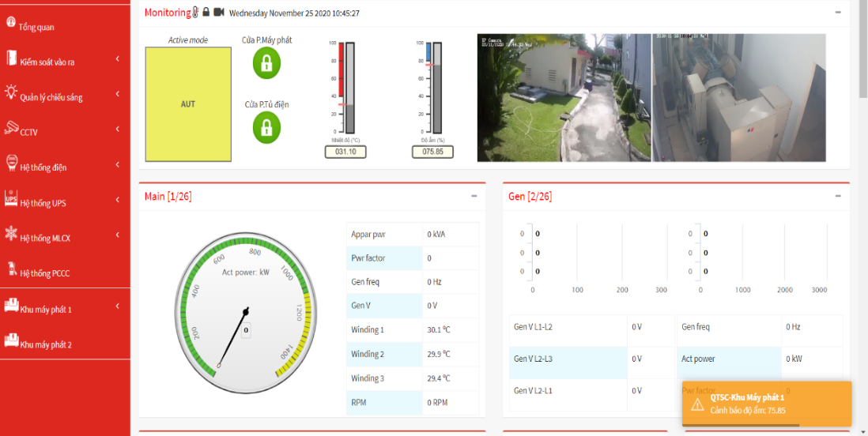Expand the Hệ thống MLCX submenu chevron

pos(118,235)
